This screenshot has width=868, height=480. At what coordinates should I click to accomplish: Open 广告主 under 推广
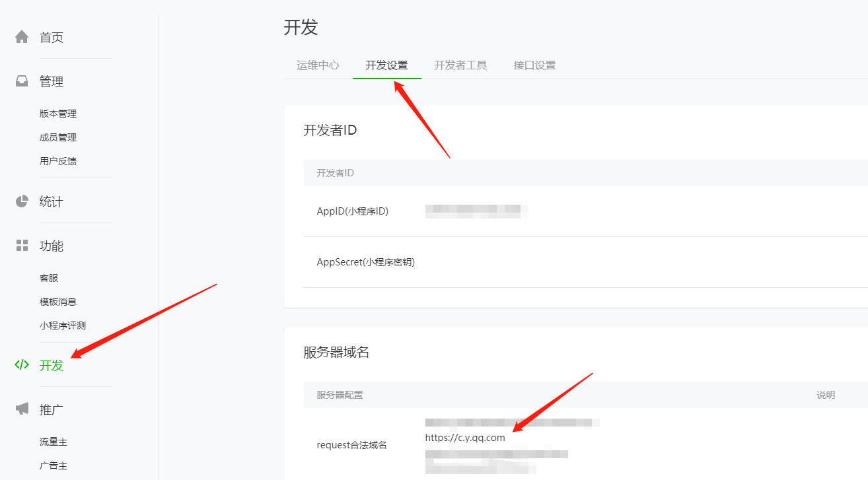click(x=54, y=465)
